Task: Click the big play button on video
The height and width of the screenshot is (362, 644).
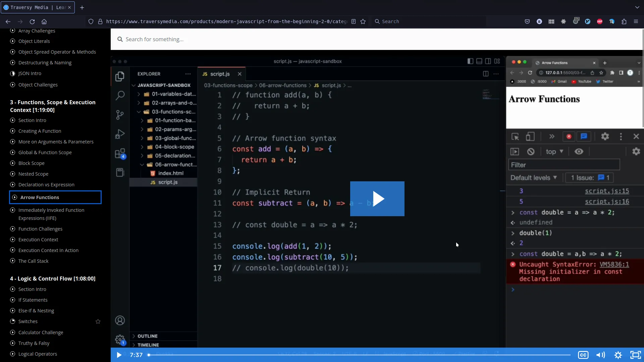Action: [377, 199]
